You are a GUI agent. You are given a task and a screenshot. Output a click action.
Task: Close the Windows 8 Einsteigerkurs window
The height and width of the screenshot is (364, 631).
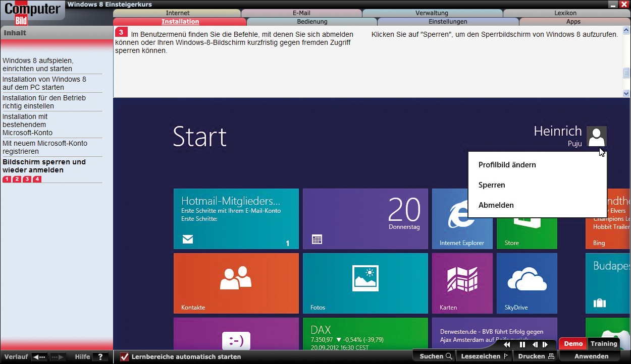624,5
